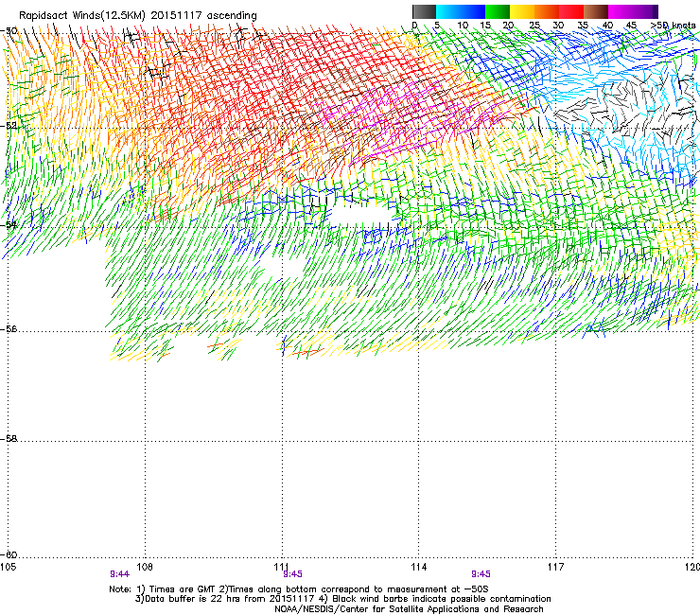Click the 9:45 time label below longitude 111

pos(293,574)
